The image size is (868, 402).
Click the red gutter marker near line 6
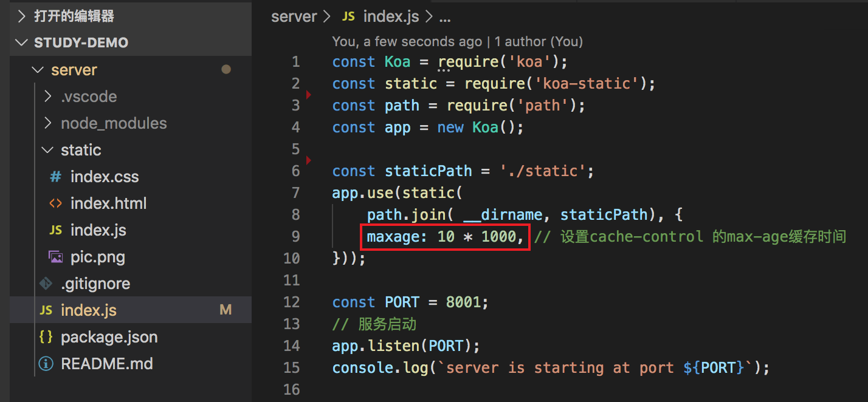coord(309,160)
